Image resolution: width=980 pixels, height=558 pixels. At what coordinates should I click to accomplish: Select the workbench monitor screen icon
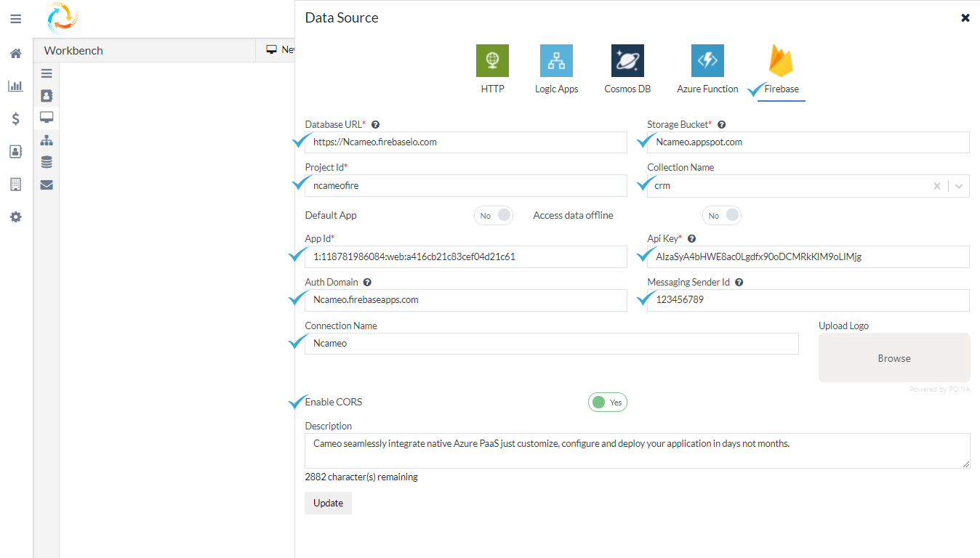click(47, 117)
